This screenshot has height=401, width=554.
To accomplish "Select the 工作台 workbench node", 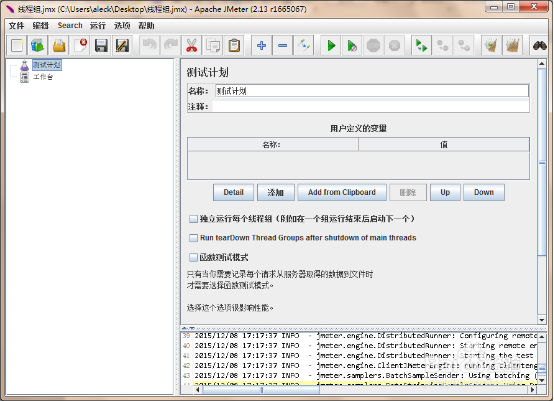I will tap(43, 77).
